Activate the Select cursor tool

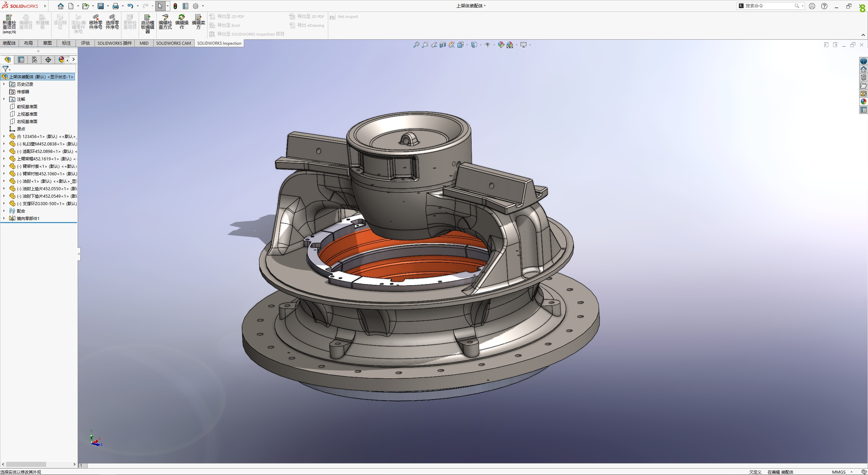click(x=160, y=6)
